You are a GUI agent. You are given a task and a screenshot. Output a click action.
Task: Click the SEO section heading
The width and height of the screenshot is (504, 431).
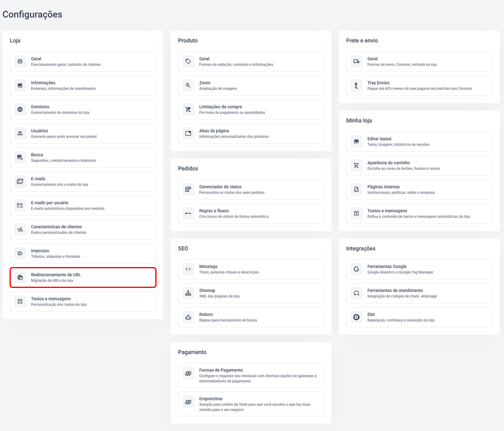pos(183,249)
